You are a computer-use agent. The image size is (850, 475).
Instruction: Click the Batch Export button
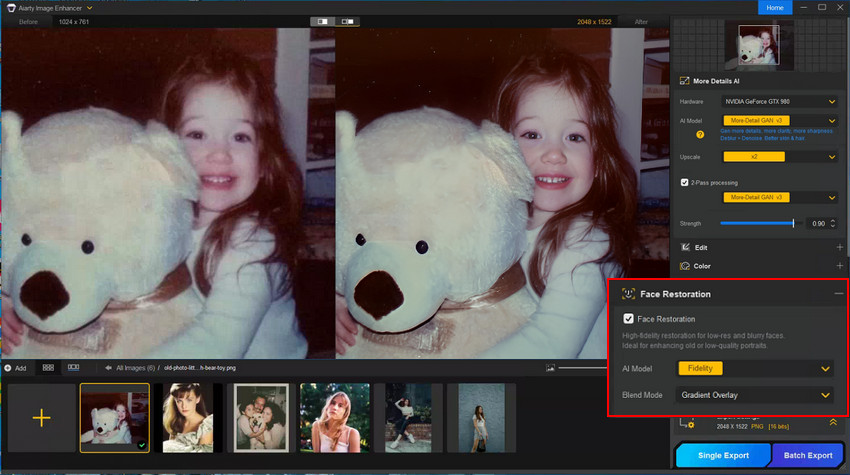pos(808,455)
